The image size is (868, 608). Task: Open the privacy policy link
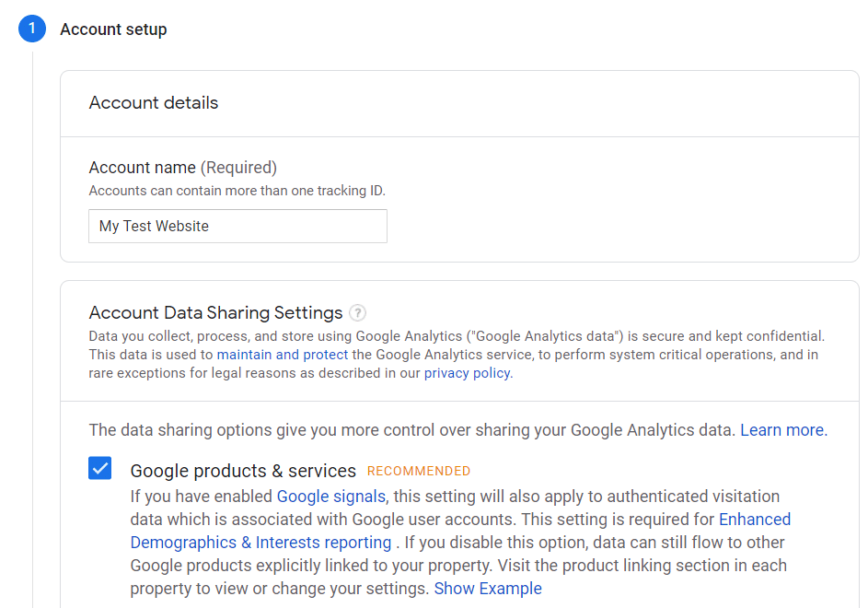(x=466, y=372)
